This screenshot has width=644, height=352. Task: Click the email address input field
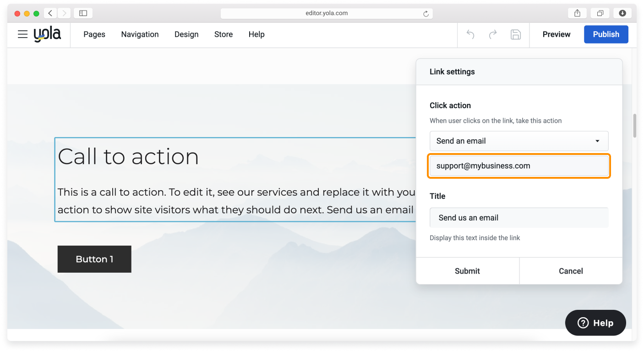pos(518,166)
